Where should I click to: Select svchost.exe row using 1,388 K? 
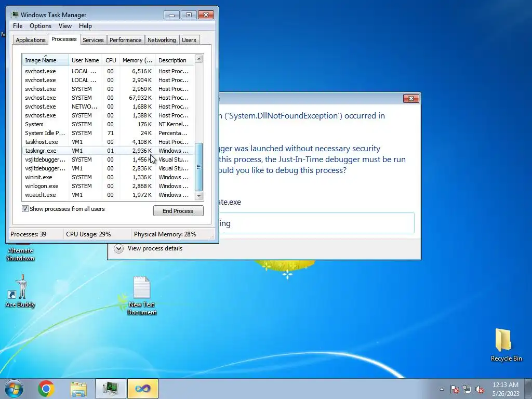[108, 115]
